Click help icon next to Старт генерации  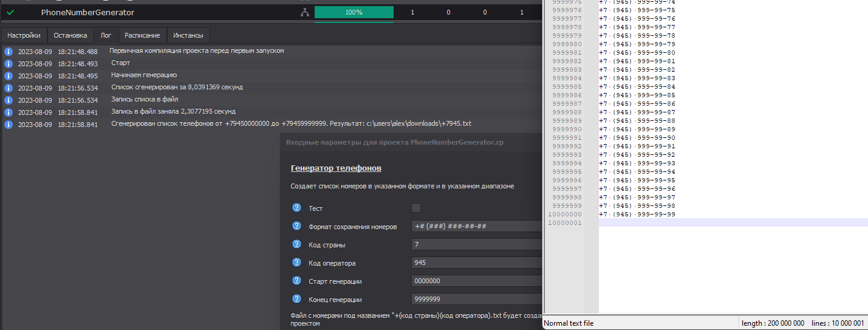coord(297,281)
